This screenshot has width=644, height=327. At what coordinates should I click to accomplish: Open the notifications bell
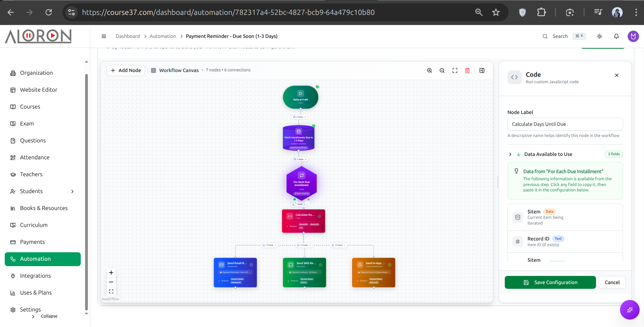tap(616, 36)
